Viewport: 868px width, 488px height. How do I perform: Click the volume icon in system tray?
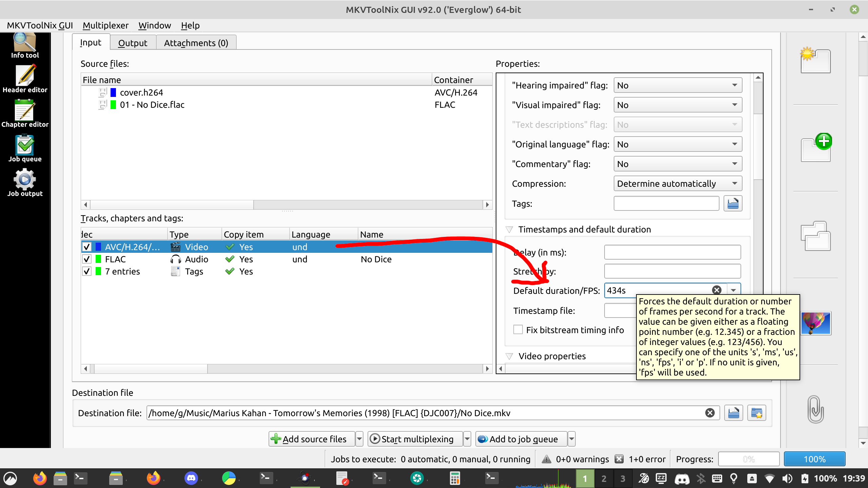pos(787,478)
